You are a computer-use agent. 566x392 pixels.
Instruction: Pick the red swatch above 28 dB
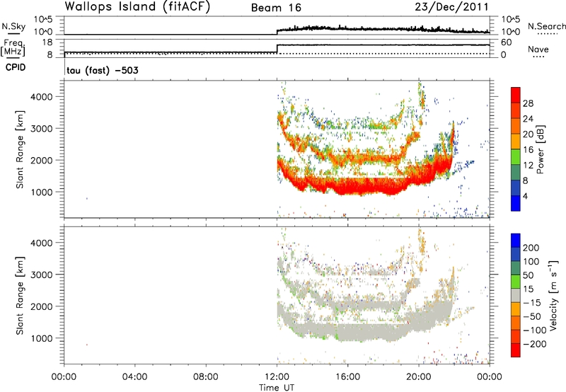516,95
